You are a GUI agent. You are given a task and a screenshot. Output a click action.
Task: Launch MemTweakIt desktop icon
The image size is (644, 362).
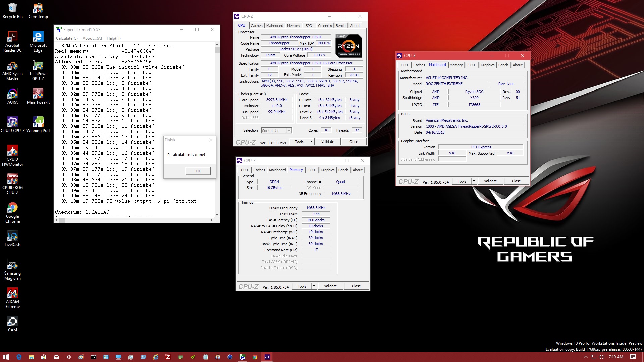click(x=38, y=96)
